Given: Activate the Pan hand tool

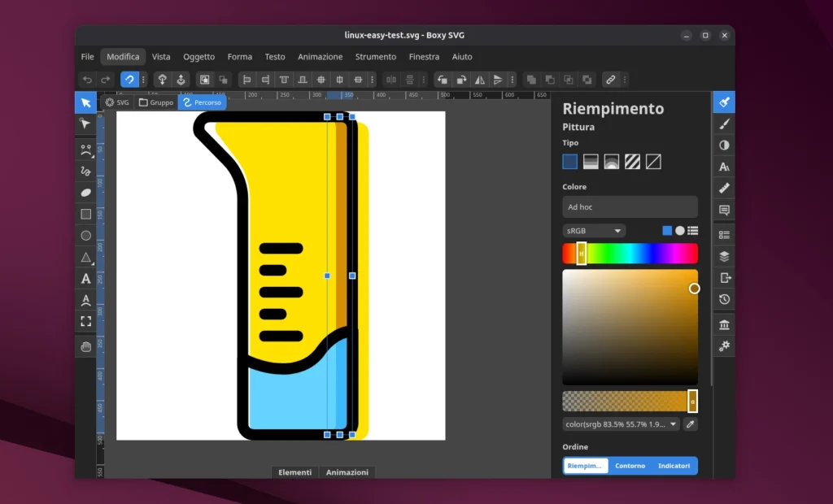Looking at the screenshot, I should click(x=85, y=347).
